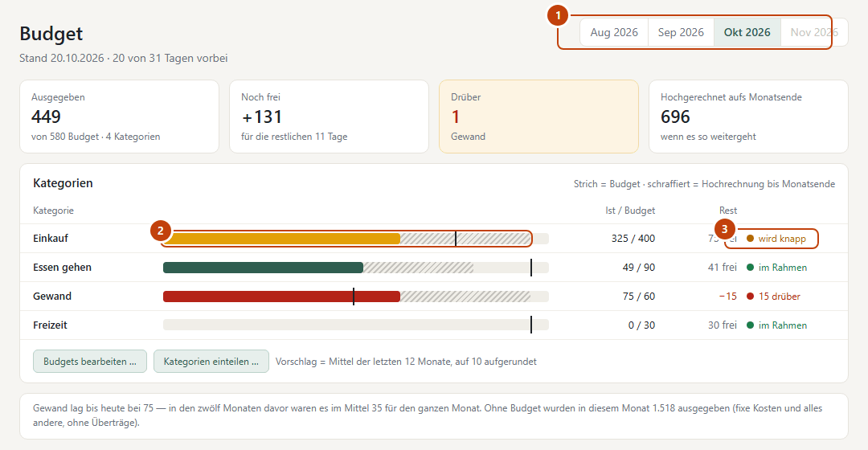Click the red status dot beside 15 drüber
This screenshot has width=868, height=450.
[750, 297]
